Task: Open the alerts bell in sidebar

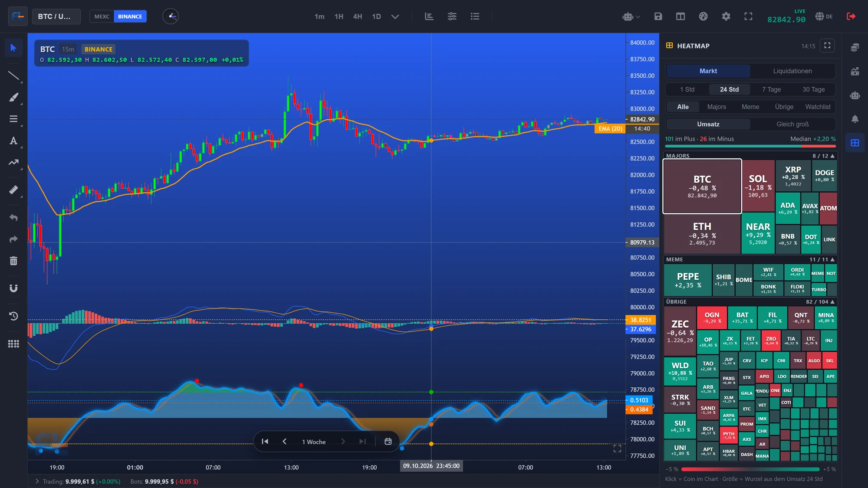Action: pos(855,119)
